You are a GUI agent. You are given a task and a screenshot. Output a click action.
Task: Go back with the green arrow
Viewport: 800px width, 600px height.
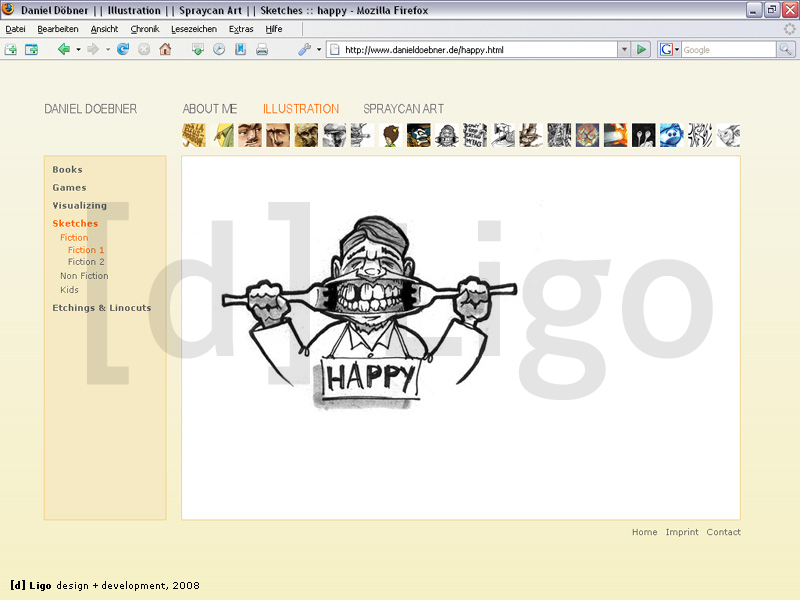tap(64, 49)
